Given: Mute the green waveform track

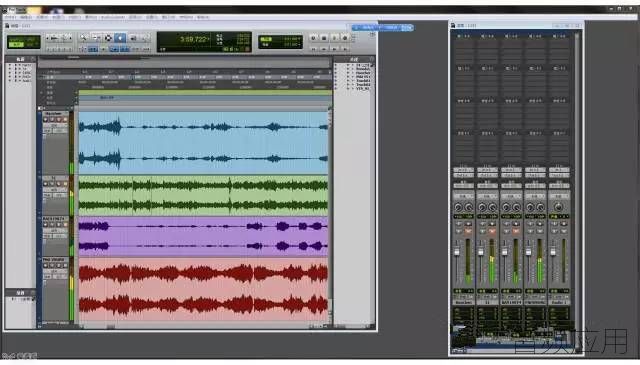Looking at the screenshot, I should click(x=64, y=184).
